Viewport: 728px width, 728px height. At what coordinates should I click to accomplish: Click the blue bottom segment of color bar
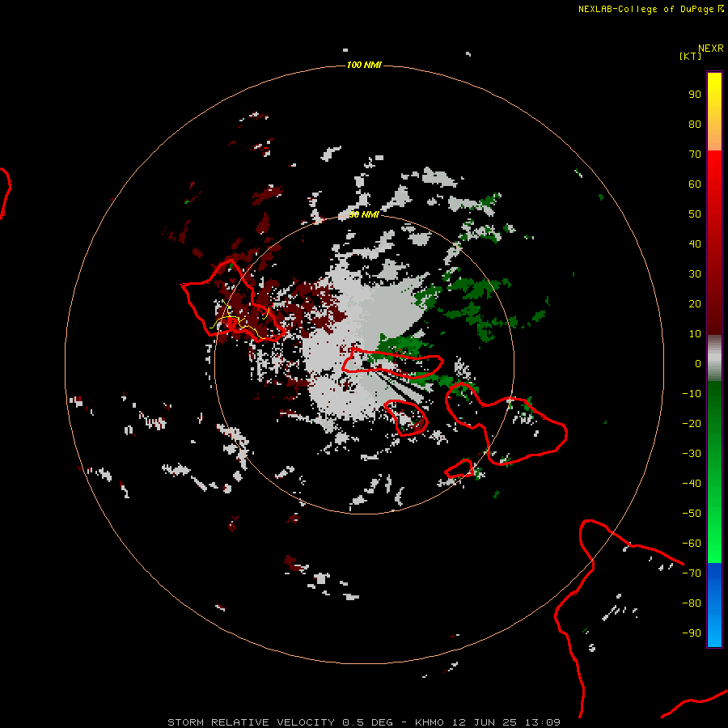(714, 605)
